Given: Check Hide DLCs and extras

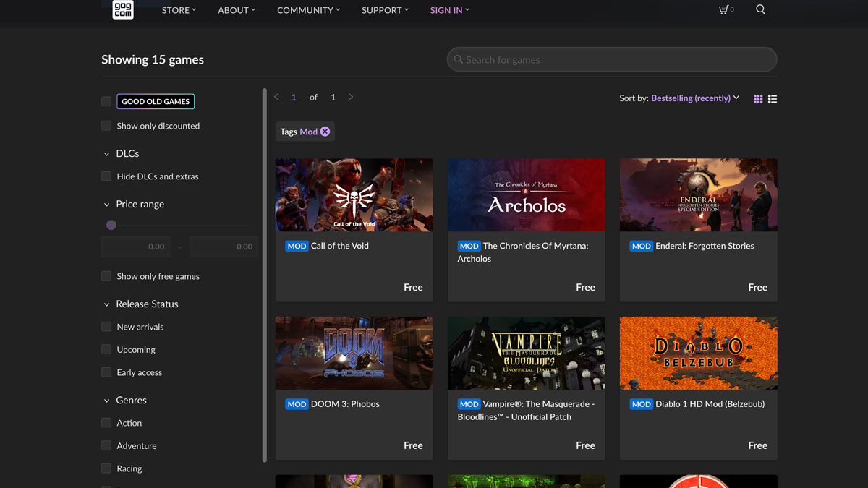Looking at the screenshot, I should coord(106,176).
